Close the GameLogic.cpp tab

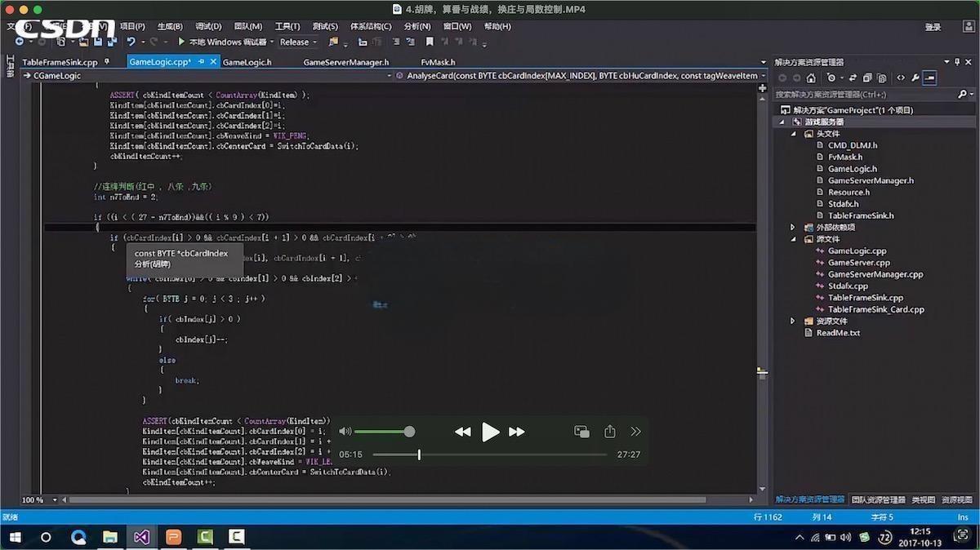pos(214,61)
